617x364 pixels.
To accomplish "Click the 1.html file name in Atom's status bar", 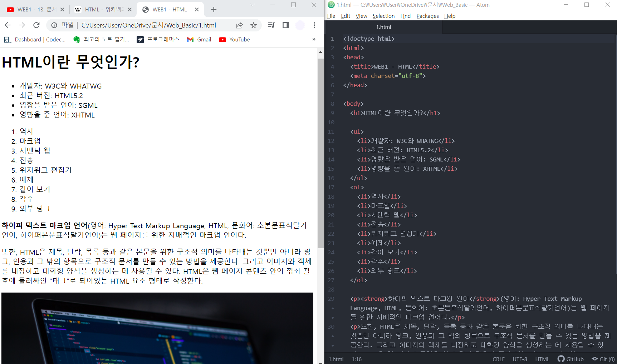I will click(336, 359).
